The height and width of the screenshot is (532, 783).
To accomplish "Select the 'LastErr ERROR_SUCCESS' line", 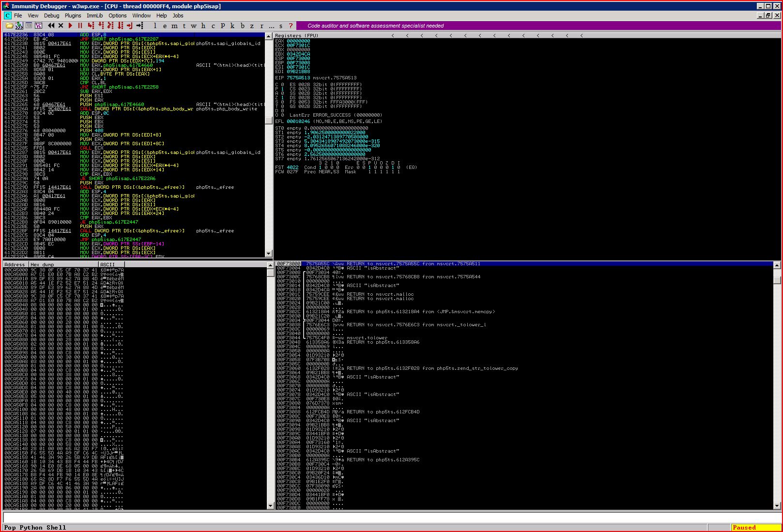I will click(x=336, y=115).
